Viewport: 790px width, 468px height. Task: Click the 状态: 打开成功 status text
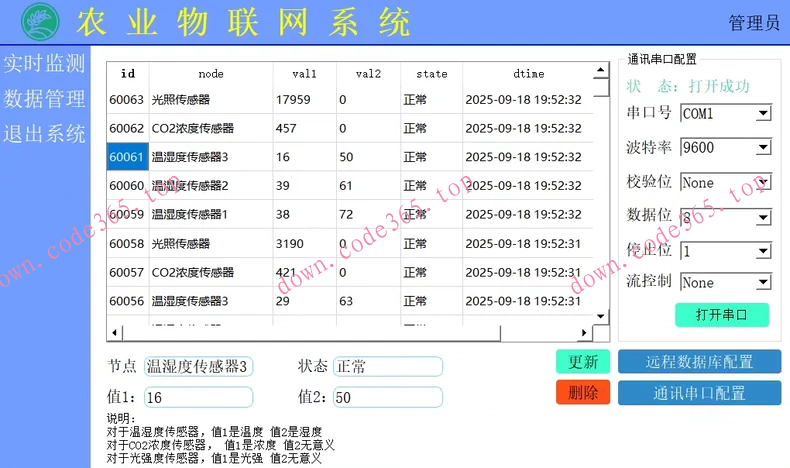(x=688, y=87)
